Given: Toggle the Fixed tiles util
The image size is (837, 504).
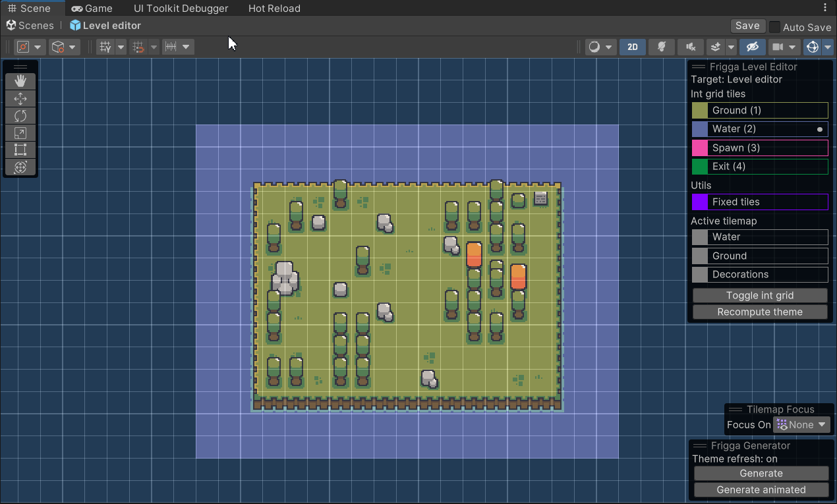Looking at the screenshot, I should pyautogui.click(x=760, y=202).
